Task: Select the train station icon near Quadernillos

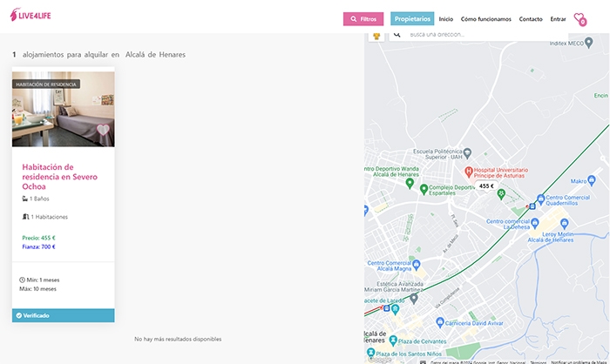Action: [x=532, y=206]
